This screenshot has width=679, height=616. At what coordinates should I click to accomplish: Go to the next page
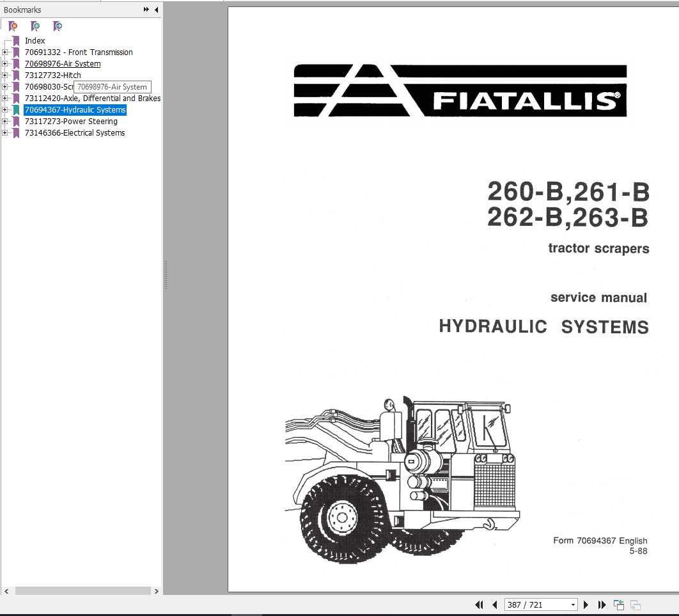point(586,604)
